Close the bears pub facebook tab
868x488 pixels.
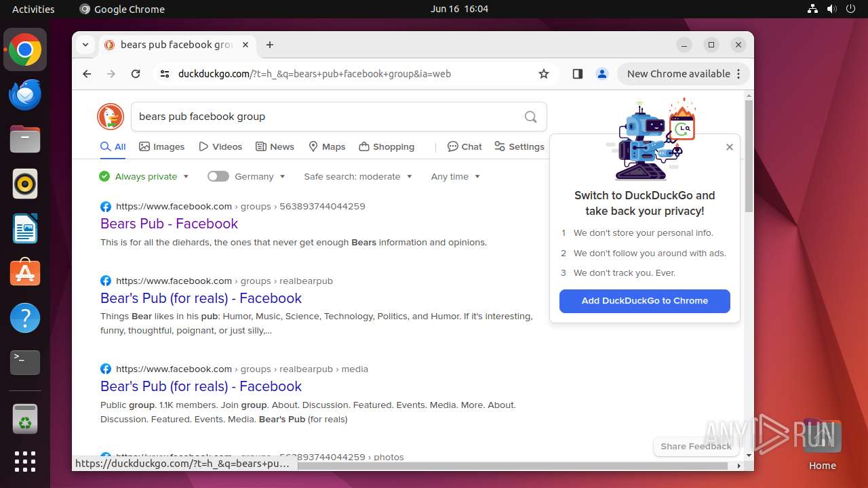pyautogui.click(x=245, y=45)
